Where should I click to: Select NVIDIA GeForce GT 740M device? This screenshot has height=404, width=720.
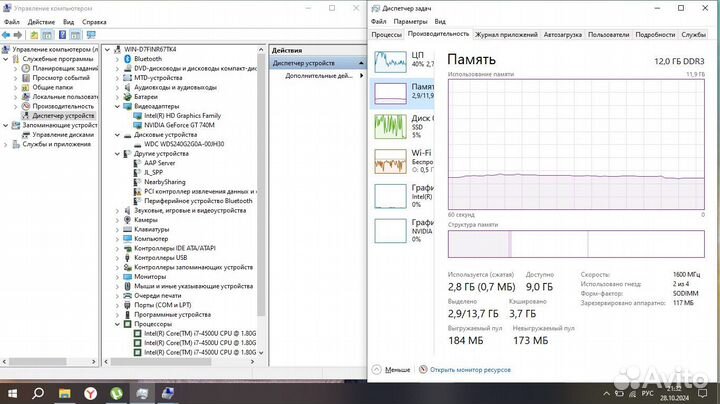coord(179,125)
